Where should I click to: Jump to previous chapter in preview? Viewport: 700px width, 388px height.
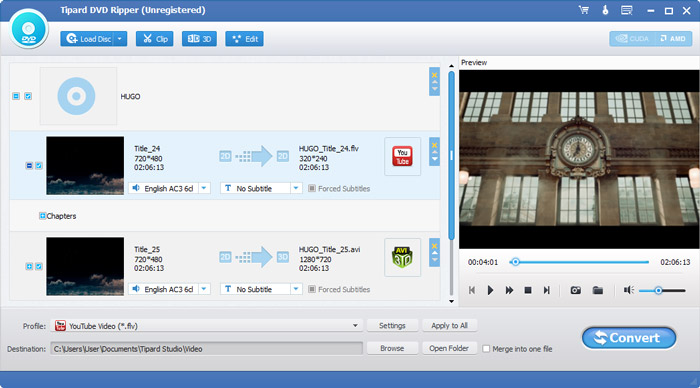[x=472, y=290]
